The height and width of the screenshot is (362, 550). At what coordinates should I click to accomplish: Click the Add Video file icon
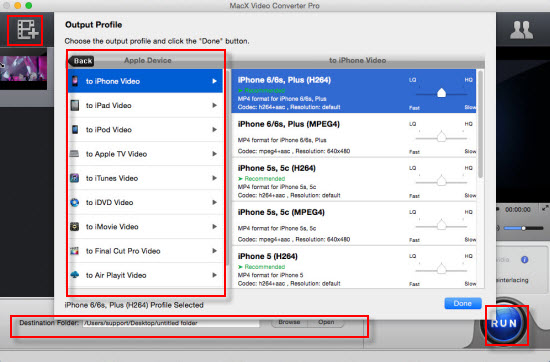pyautogui.click(x=27, y=29)
